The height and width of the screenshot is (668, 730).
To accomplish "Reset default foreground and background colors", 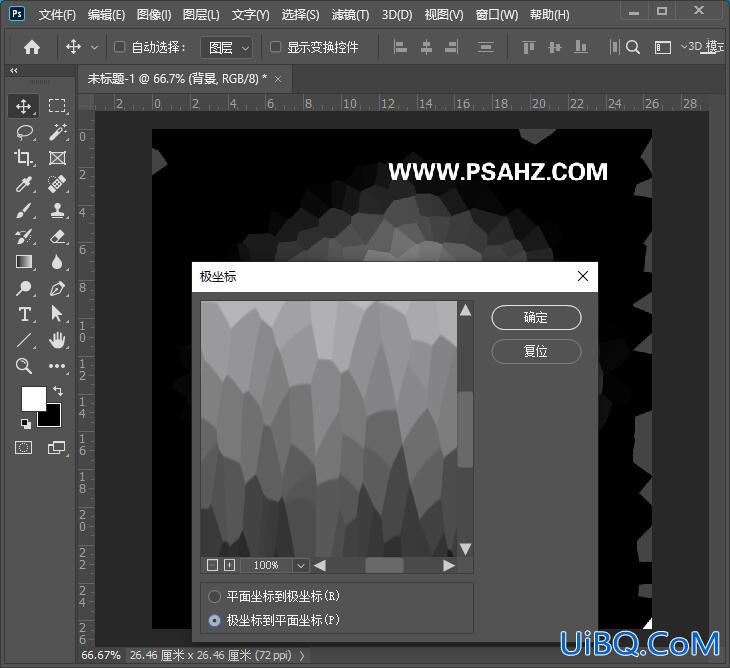I will [x=26, y=424].
